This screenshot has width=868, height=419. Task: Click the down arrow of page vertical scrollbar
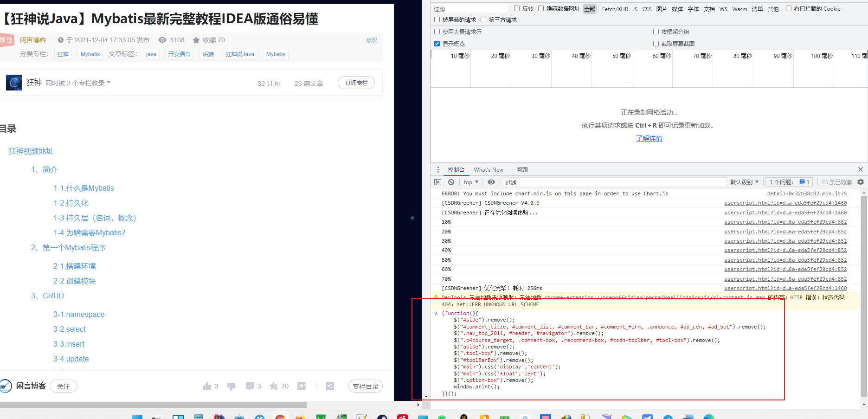[426, 397]
